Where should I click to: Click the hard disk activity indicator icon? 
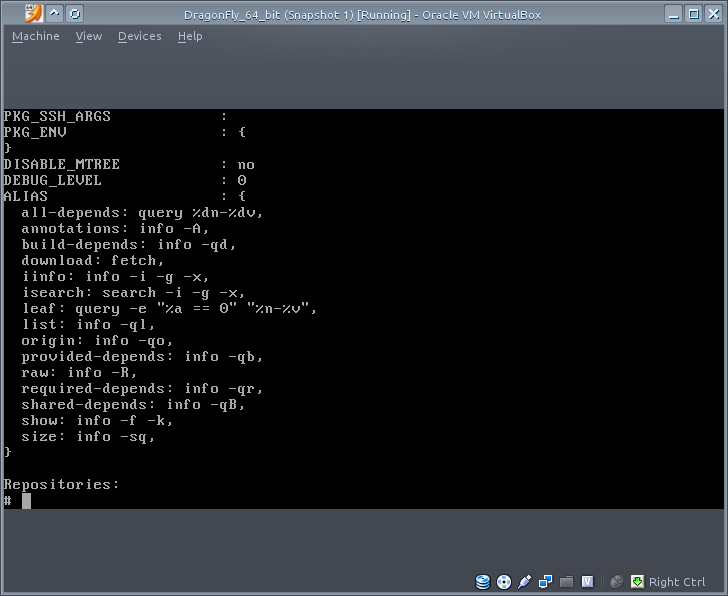[x=483, y=582]
